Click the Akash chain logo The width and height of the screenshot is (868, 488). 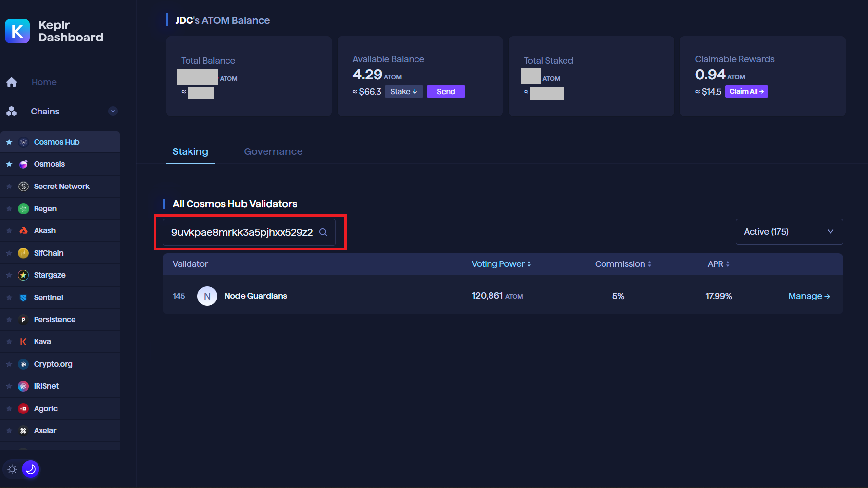[x=23, y=231]
